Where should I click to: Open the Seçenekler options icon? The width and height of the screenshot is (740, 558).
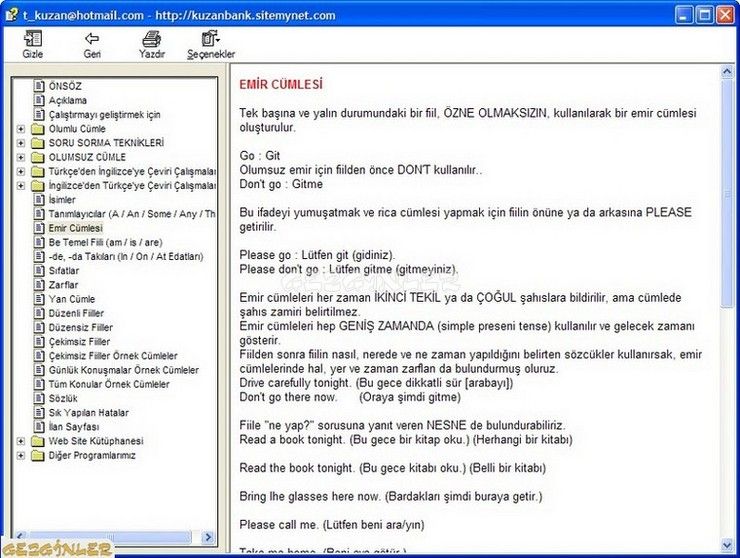[210, 39]
